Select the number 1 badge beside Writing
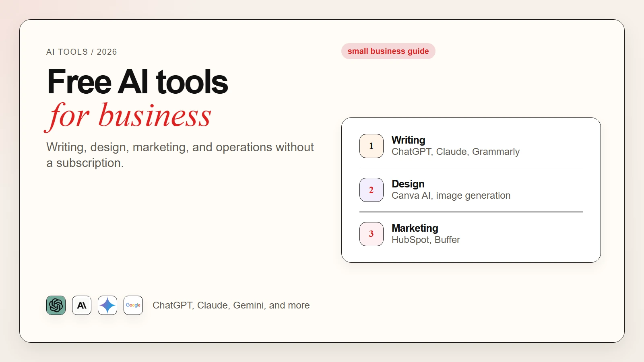This screenshot has width=644, height=362. 372,146
